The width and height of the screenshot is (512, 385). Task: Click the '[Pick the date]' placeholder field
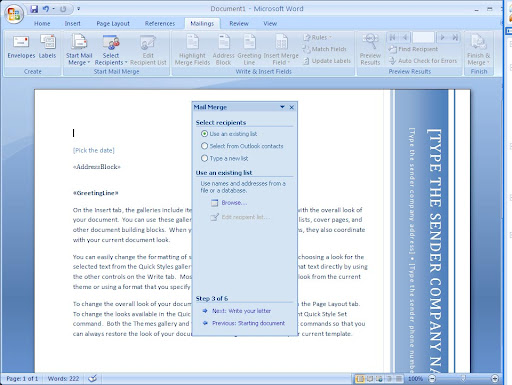click(x=94, y=150)
